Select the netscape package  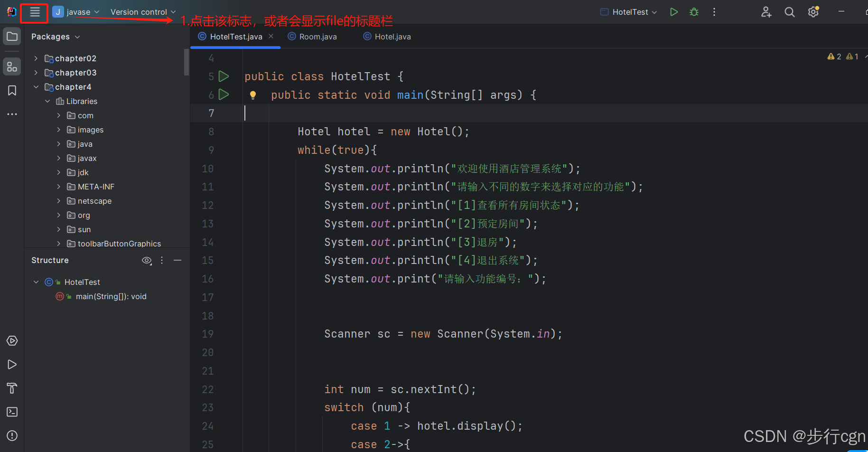coord(89,201)
